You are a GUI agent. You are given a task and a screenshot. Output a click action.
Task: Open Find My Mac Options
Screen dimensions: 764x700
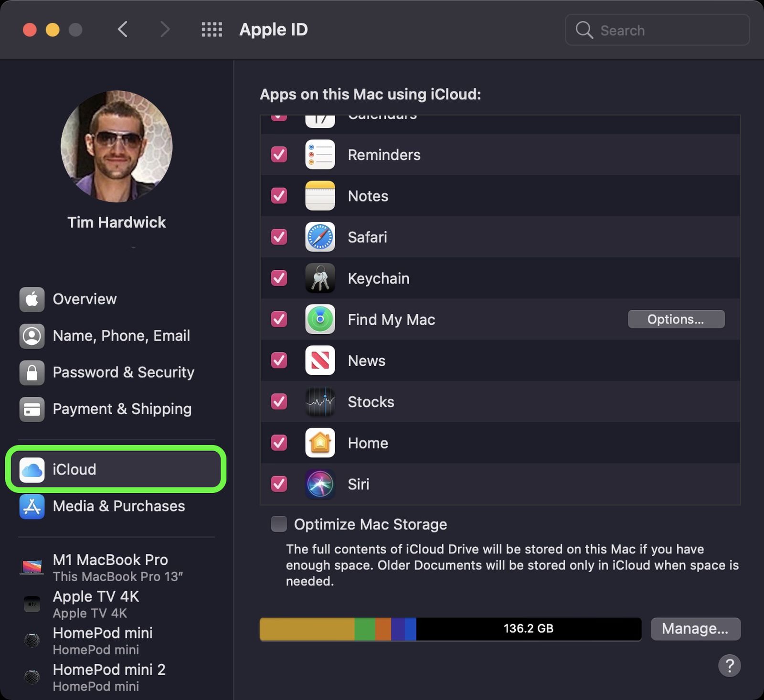click(676, 319)
